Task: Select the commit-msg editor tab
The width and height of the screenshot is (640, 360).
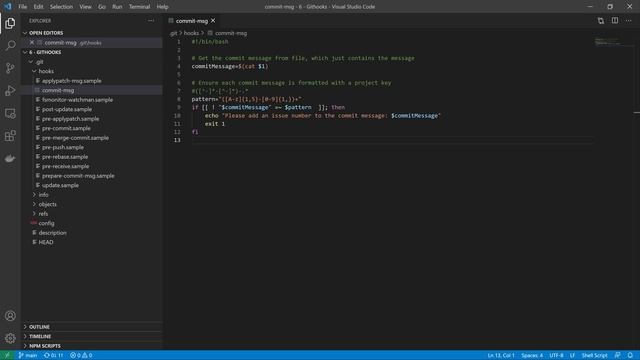Action: click(191, 21)
